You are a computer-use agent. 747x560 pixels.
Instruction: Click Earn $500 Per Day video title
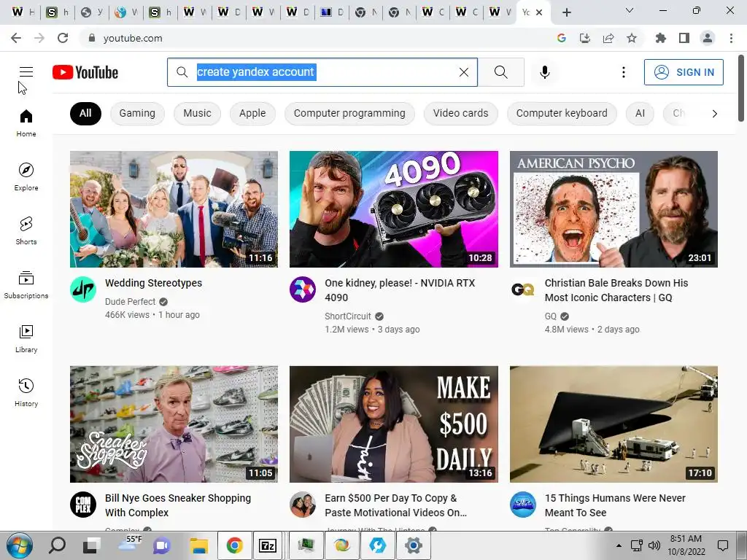pyautogui.click(x=395, y=505)
